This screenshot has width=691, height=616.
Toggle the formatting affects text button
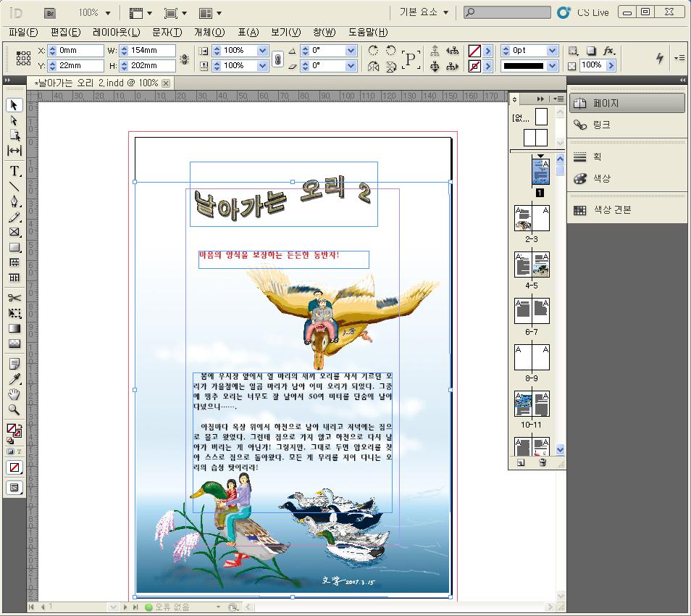click(20, 451)
